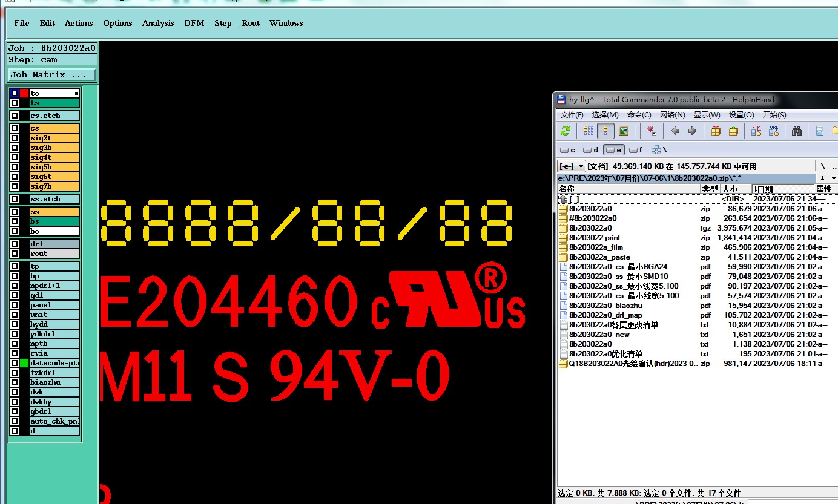The image size is (838, 504).
Task: Click the red color swatch of 'to' layer
Action: pyautogui.click(x=24, y=93)
